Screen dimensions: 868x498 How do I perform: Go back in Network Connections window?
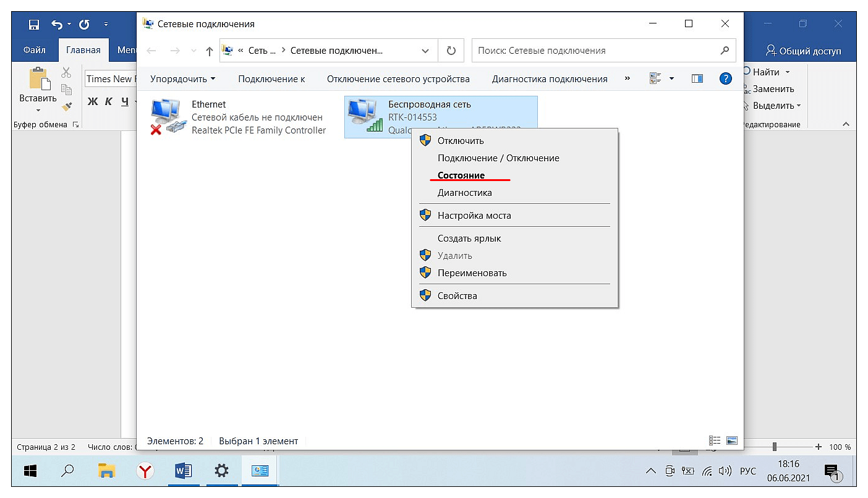coord(152,51)
